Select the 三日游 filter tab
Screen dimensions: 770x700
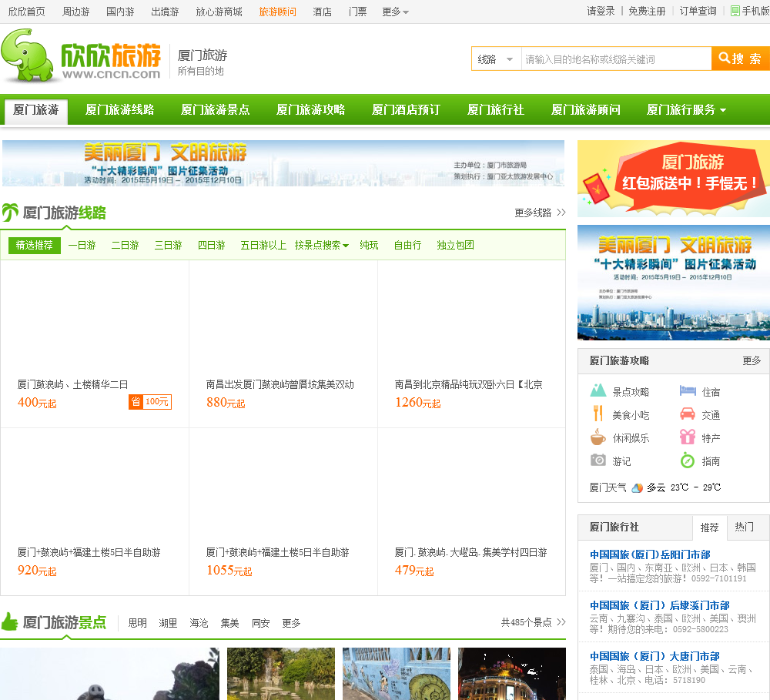point(169,245)
